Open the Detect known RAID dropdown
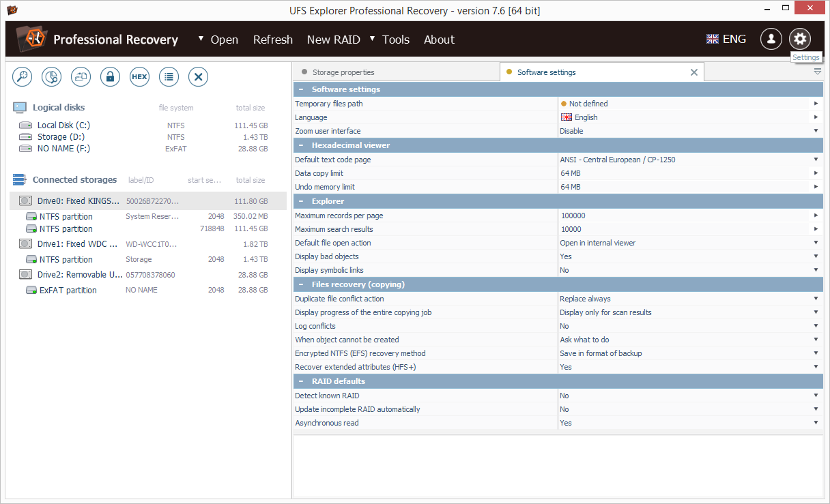The height and width of the screenshot is (504, 830). click(x=816, y=396)
